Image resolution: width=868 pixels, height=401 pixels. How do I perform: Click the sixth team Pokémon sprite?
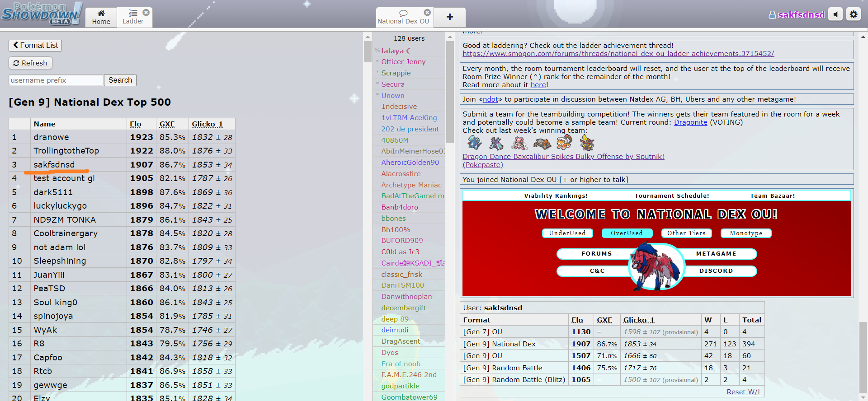tap(587, 143)
